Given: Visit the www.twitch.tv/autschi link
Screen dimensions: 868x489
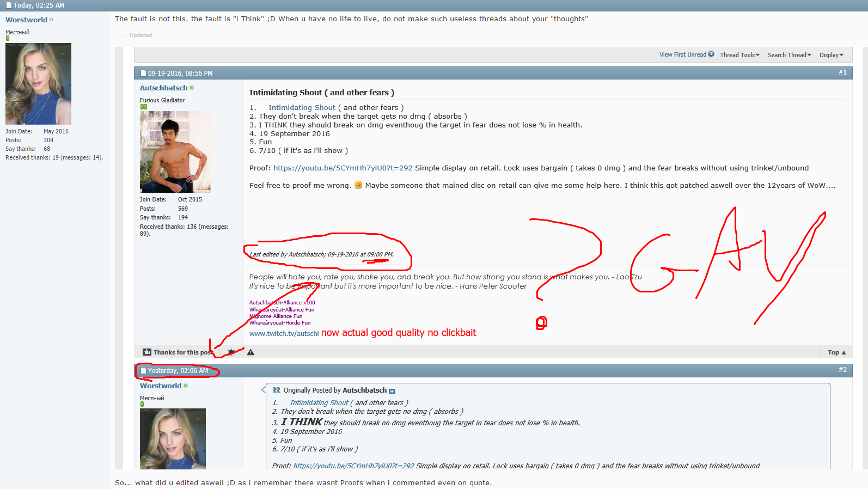Looking at the screenshot, I should [284, 334].
